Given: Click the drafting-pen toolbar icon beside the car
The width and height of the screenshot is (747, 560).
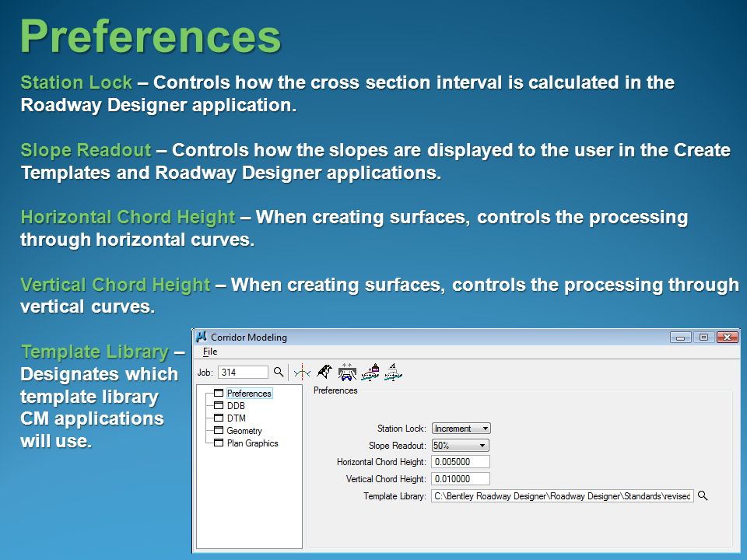Looking at the screenshot, I should (324, 372).
